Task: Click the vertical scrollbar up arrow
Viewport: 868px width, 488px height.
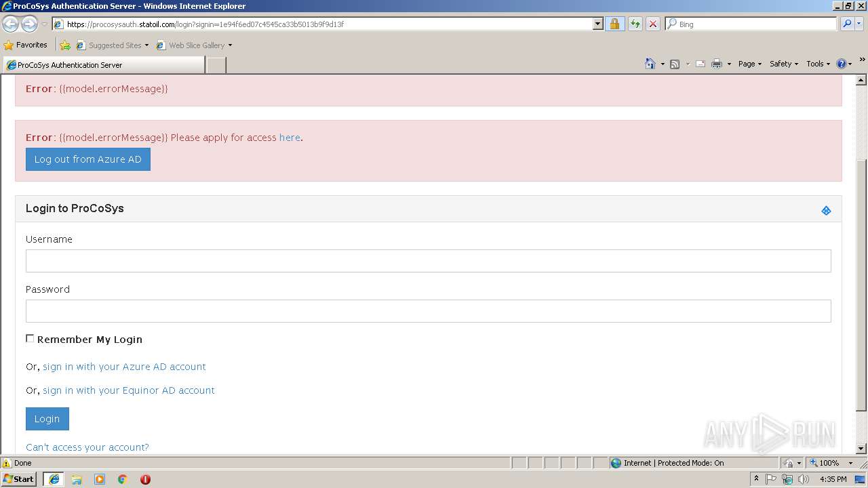Action: tap(861, 80)
